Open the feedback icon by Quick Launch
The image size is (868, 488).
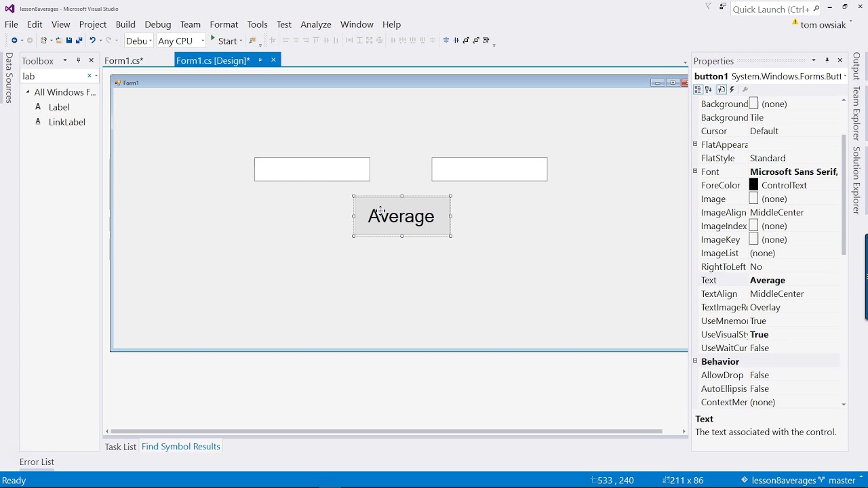click(723, 7)
